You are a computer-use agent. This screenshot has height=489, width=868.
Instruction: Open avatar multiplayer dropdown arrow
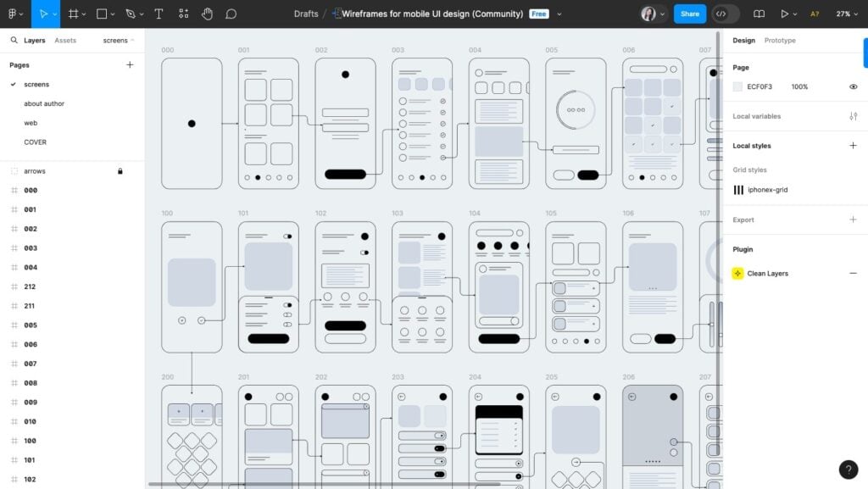(x=662, y=14)
